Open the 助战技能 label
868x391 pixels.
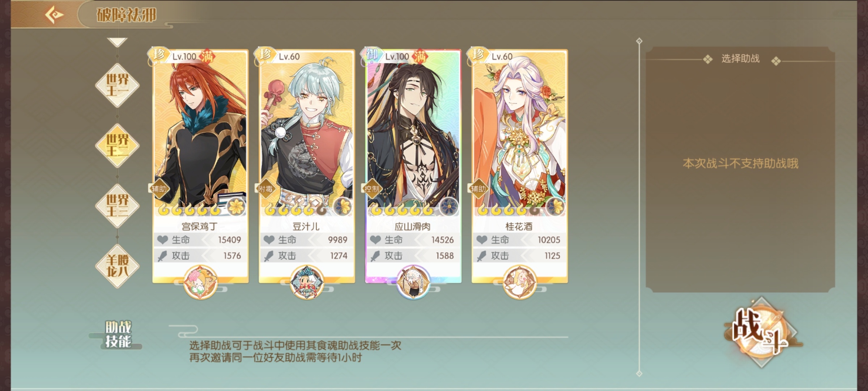[118, 334]
